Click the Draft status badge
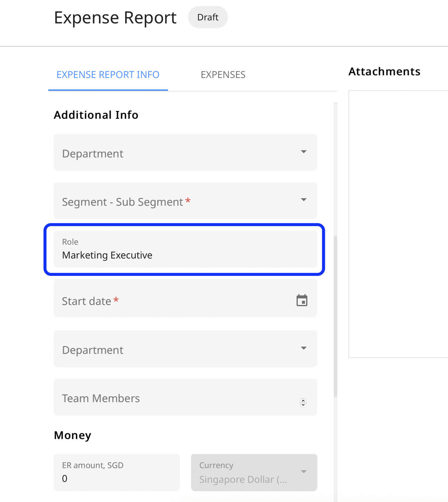This screenshot has height=502, width=448. (x=208, y=17)
